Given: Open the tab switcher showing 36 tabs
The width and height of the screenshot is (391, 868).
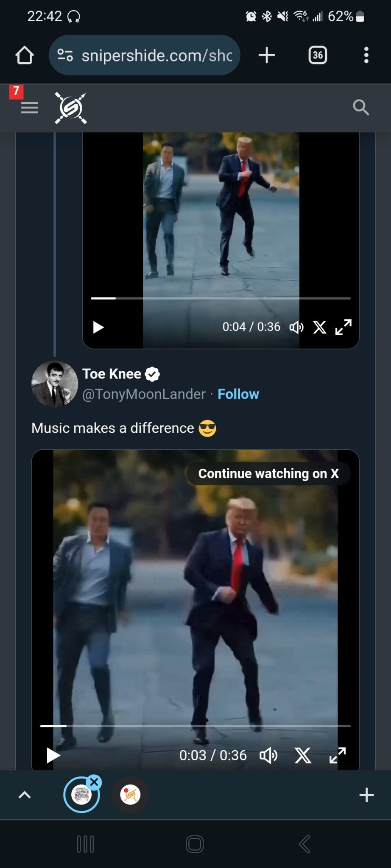Looking at the screenshot, I should [318, 55].
